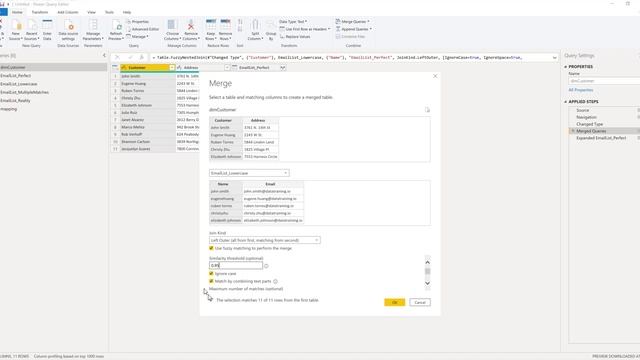Click the icon at top-right of dimCustomer preview
This screenshot has width=640, height=360.
pyautogui.click(x=427, y=110)
